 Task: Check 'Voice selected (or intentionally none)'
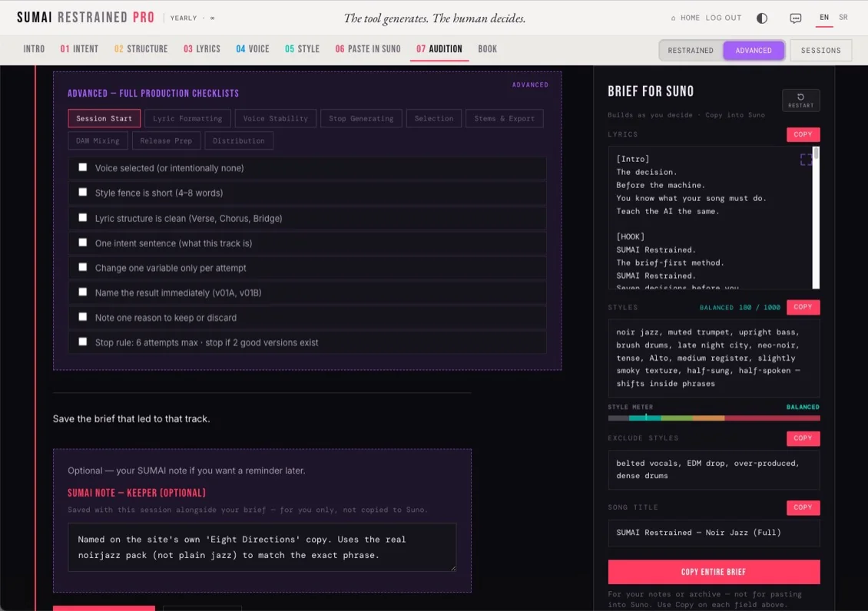click(x=82, y=167)
